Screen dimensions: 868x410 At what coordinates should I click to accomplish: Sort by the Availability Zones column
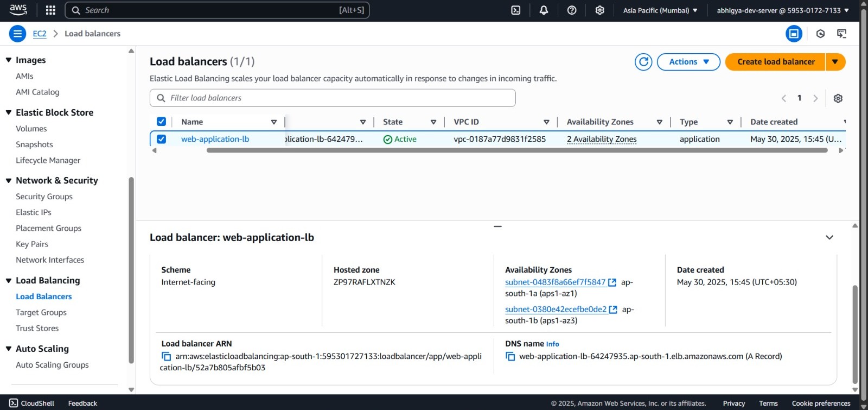(x=660, y=122)
